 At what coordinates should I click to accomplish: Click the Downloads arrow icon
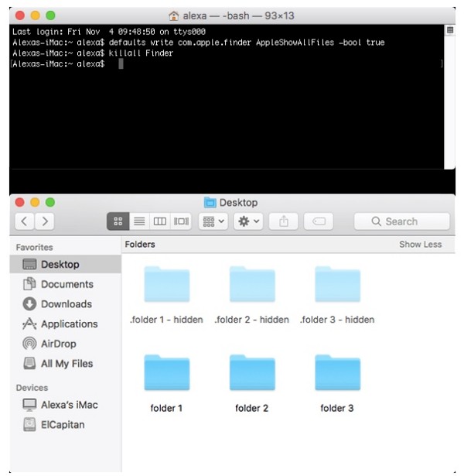point(29,304)
